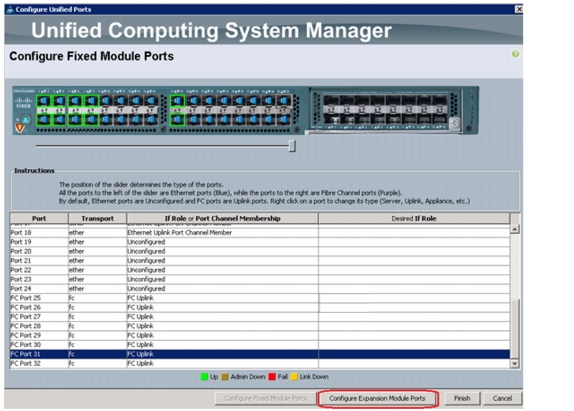Click Ethernet Uplink Port Channel Member in Port 18 row
574x411 pixels.
(x=179, y=232)
